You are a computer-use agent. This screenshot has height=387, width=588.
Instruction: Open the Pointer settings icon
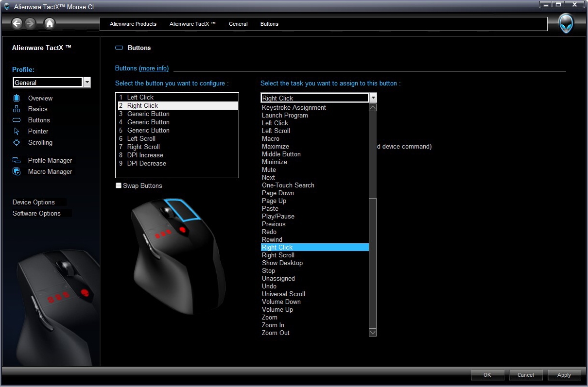[x=16, y=131]
